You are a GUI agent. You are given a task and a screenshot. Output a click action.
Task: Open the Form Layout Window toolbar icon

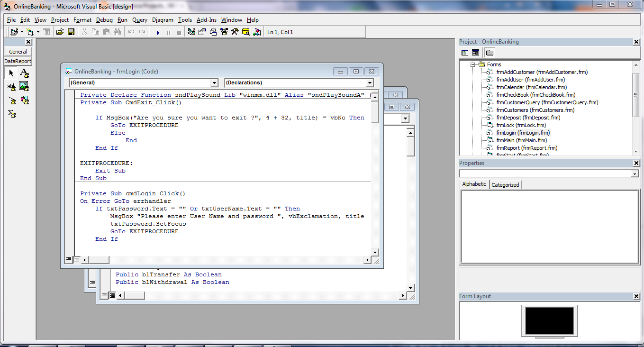coord(213,32)
